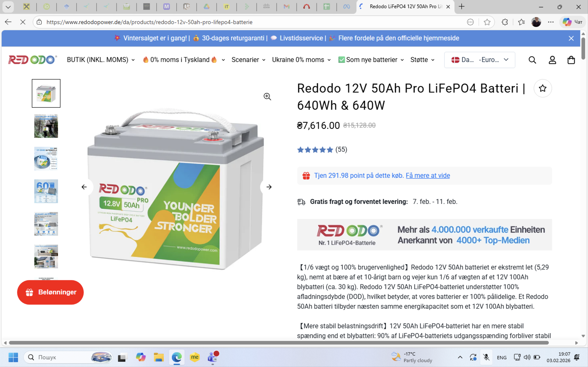588x367 pixels.
Task: Open browser extensions puzzle icon
Action: point(505,22)
